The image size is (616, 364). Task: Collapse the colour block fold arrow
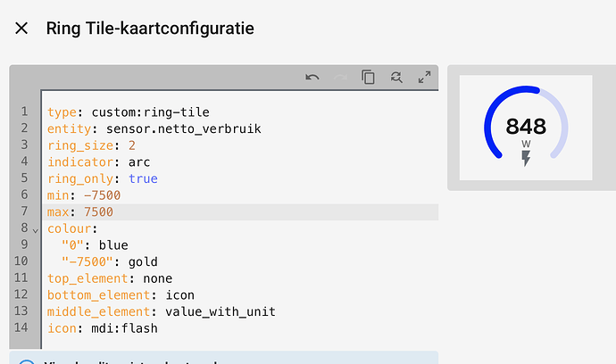36,230
